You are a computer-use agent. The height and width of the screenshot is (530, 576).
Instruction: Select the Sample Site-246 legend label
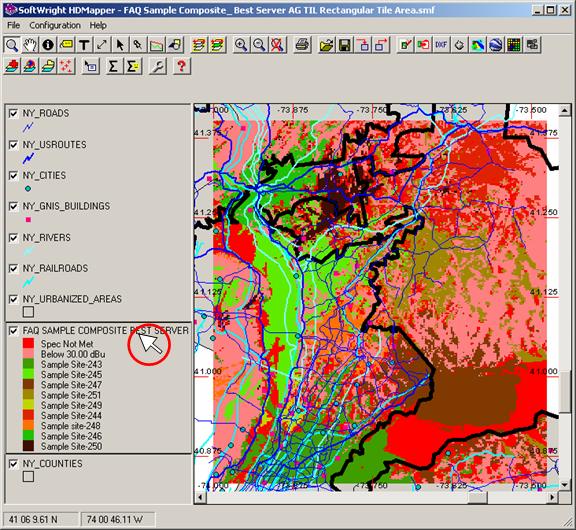(x=71, y=436)
